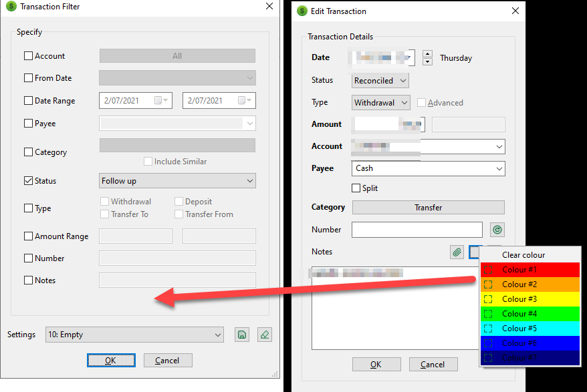This screenshot has width=587, height=392.
Task: Expand the Payee 'Cash' dropdown
Action: tap(499, 169)
